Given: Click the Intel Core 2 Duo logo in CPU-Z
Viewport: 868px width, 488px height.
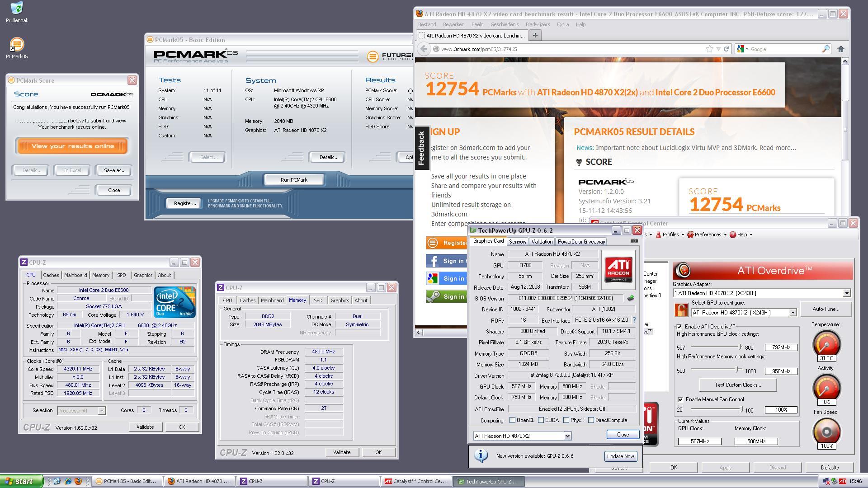Looking at the screenshot, I should [x=175, y=302].
